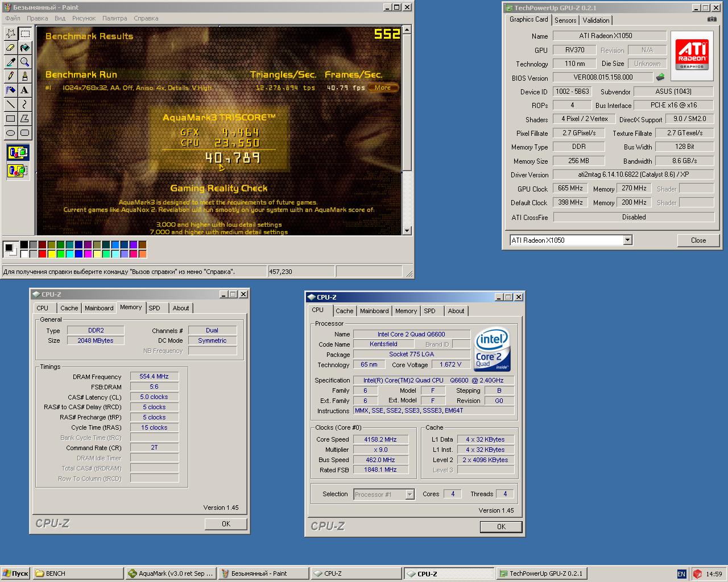Switch to TechPowerUp GPU-Z taskbar button
This screenshot has width=728, height=582.
tap(541, 573)
